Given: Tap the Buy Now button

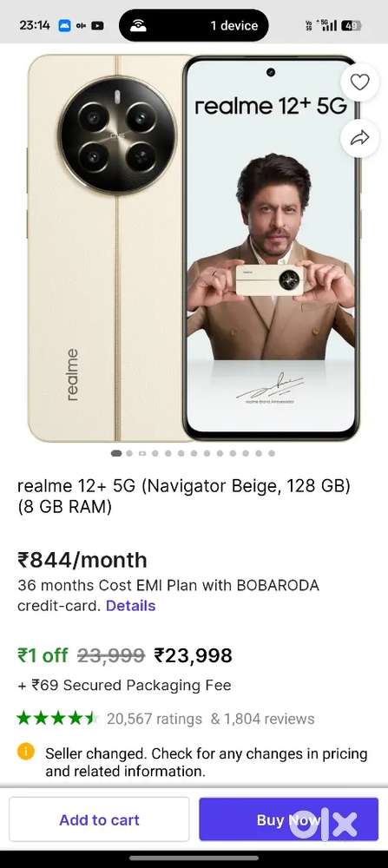Looking at the screenshot, I should coord(288,819).
